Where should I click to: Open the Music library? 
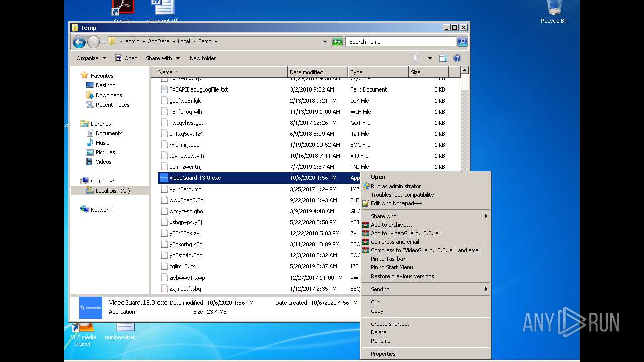click(x=102, y=143)
